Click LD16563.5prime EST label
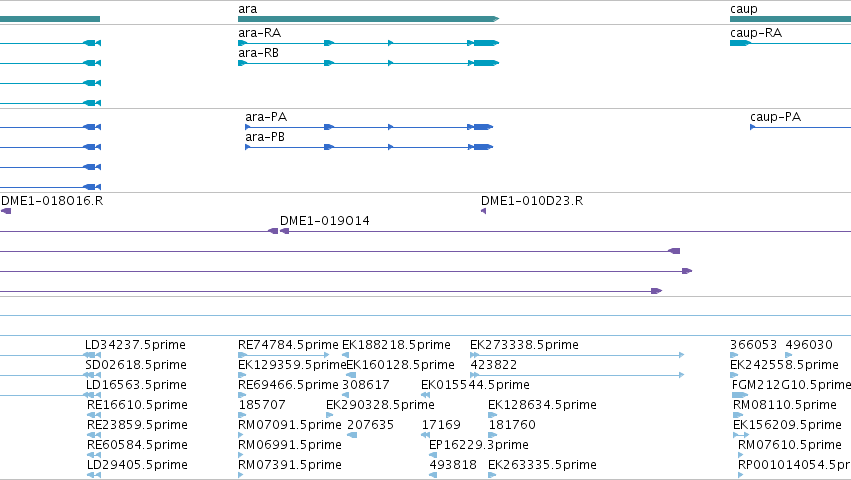The height and width of the screenshot is (480, 851). [x=136, y=385]
